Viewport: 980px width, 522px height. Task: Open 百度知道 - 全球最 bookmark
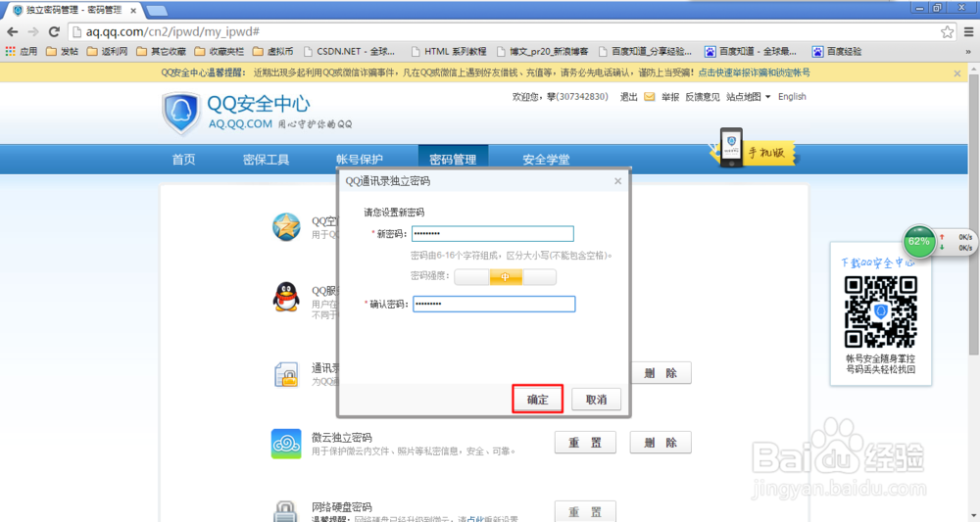click(751, 51)
